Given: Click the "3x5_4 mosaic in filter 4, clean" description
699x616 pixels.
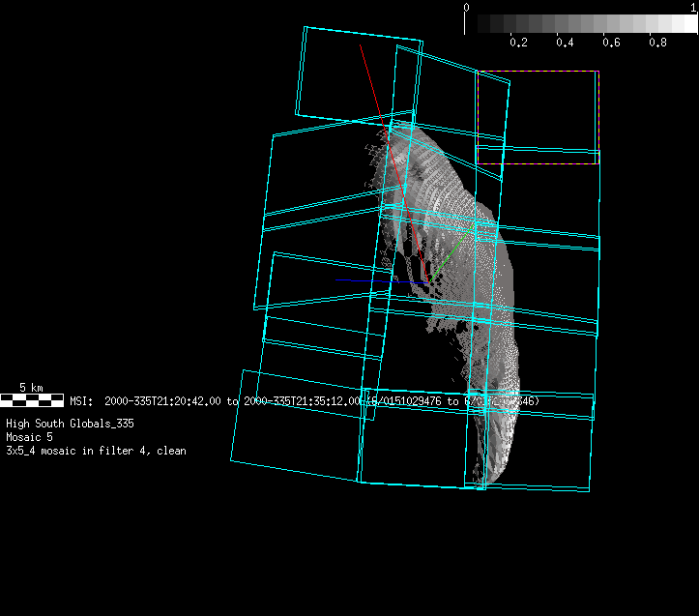Looking at the screenshot, I should pyautogui.click(x=96, y=451).
